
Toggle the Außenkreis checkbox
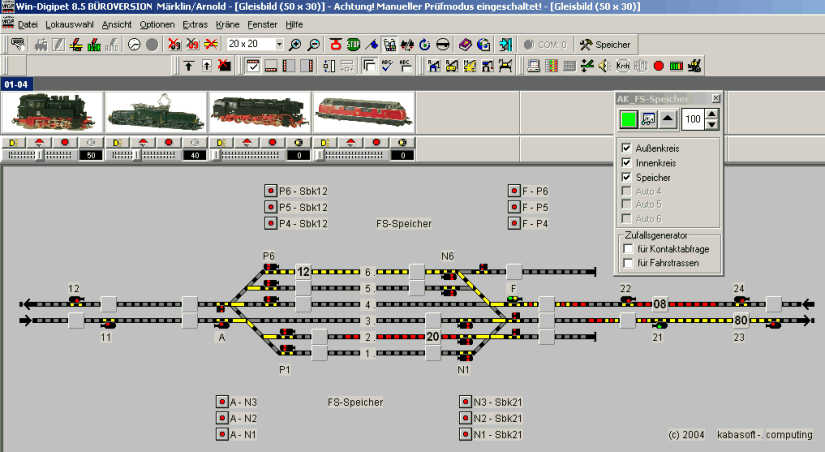(626, 148)
